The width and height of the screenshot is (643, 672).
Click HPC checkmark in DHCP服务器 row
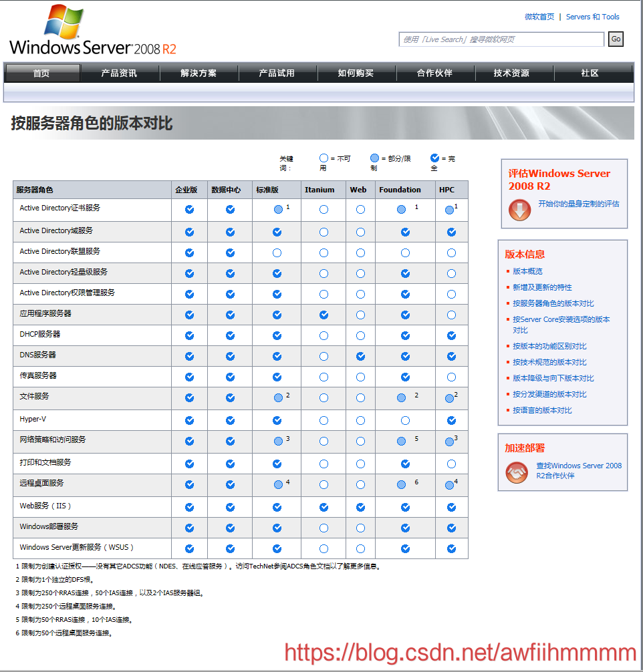tap(451, 335)
